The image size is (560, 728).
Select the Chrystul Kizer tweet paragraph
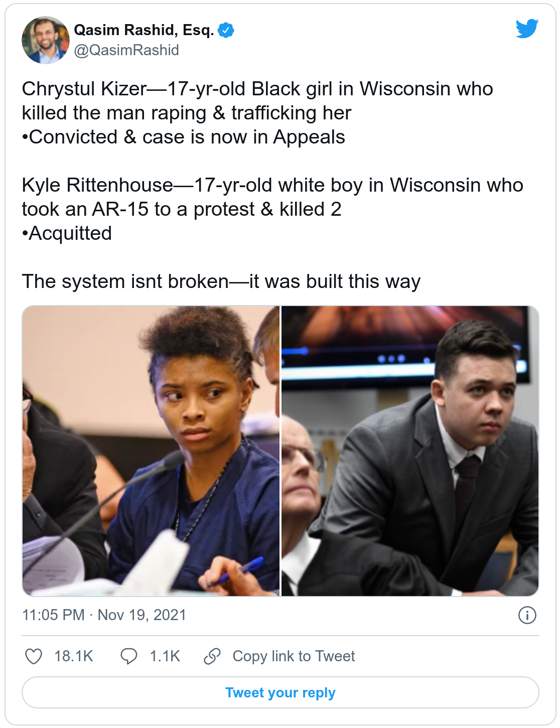pos(257,113)
